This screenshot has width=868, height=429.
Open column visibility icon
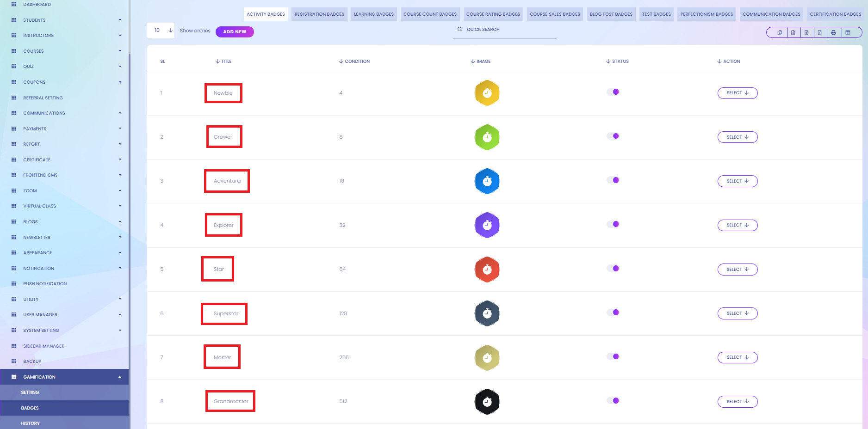pos(848,32)
